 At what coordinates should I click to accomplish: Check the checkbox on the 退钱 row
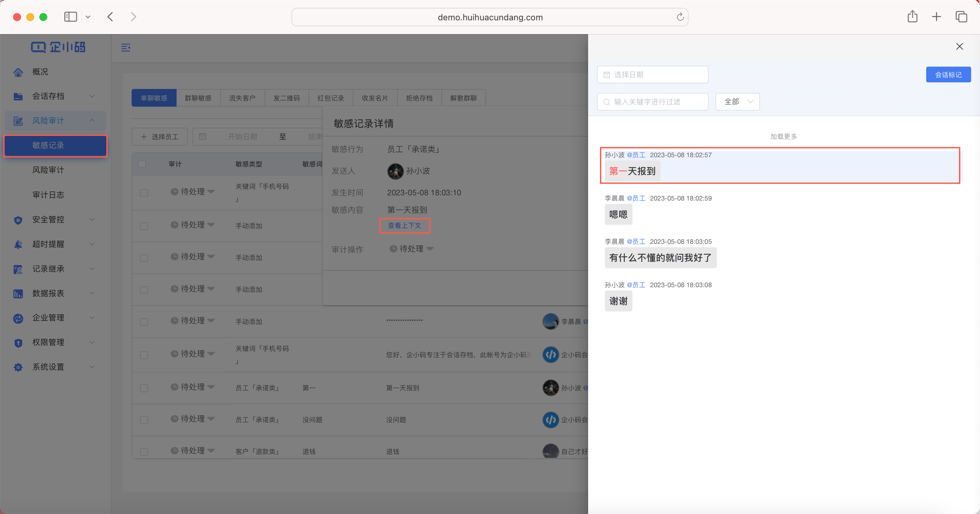click(x=144, y=452)
